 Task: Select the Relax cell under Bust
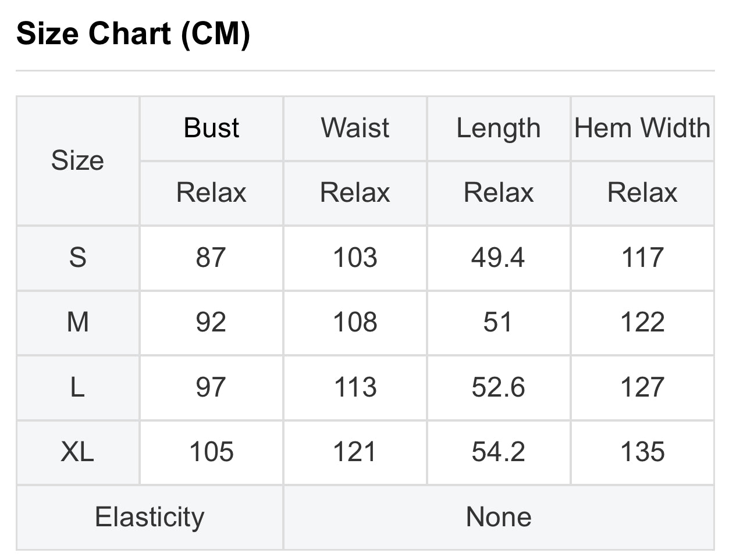click(x=211, y=193)
